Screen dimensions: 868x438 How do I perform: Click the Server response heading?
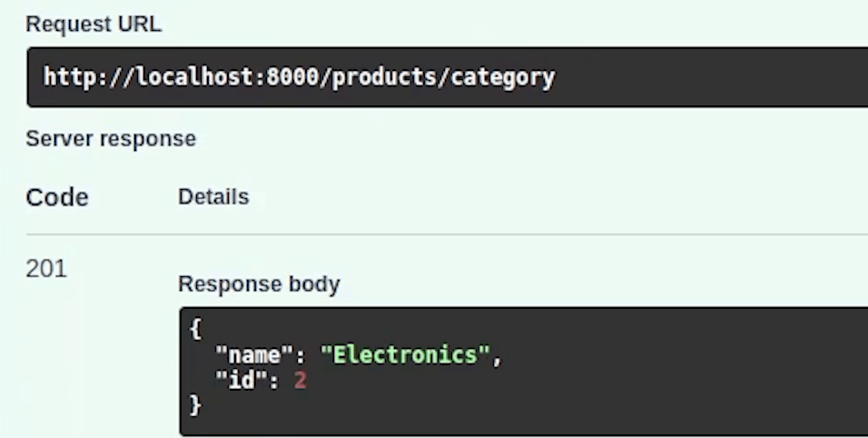click(111, 139)
